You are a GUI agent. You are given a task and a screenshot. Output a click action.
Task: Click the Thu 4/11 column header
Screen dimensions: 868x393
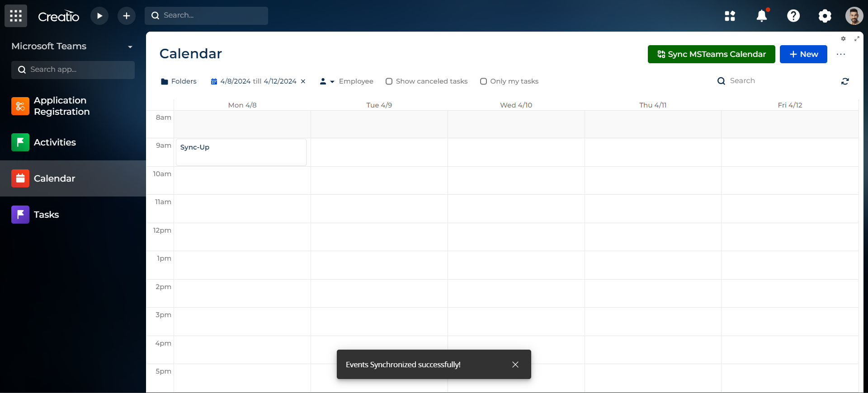point(653,105)
